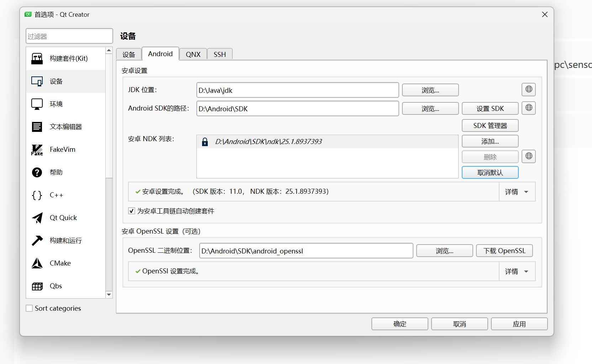Click the FakeVim icon
Image resolution: width=592 pixels, height=364 pixels.
pyautogui.click(x=37, y=150)
